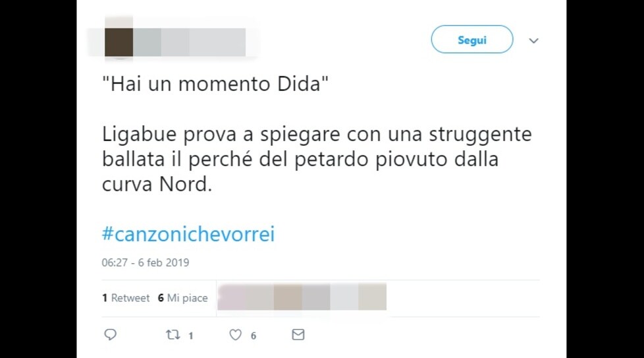
Task: Open the brown-toned liker avatar
Action: pos(288,297)
